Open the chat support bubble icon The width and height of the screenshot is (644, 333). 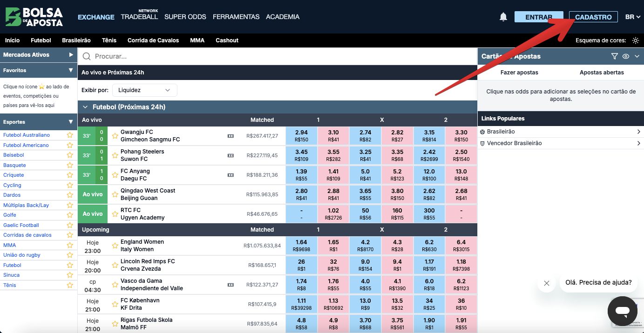622,311
